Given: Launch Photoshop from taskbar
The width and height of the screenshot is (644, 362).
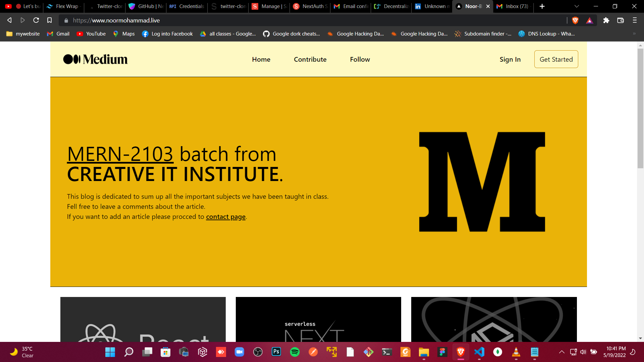Looking at the screenshot, I should coord(276,352).
